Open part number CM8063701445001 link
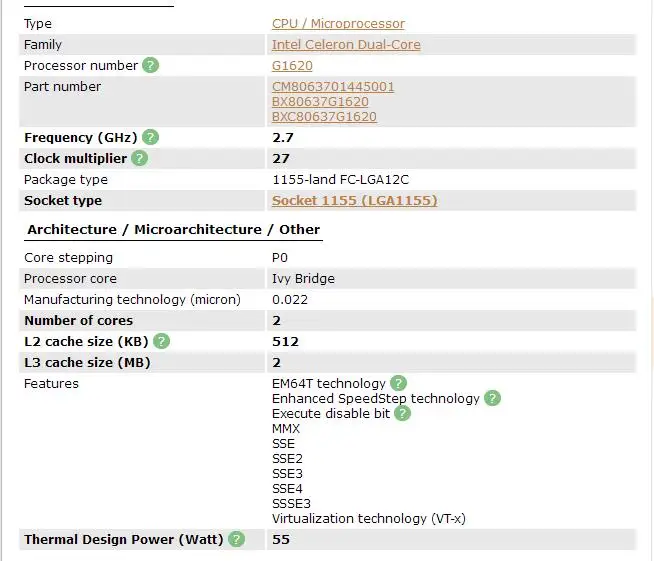 click(333, 87)
